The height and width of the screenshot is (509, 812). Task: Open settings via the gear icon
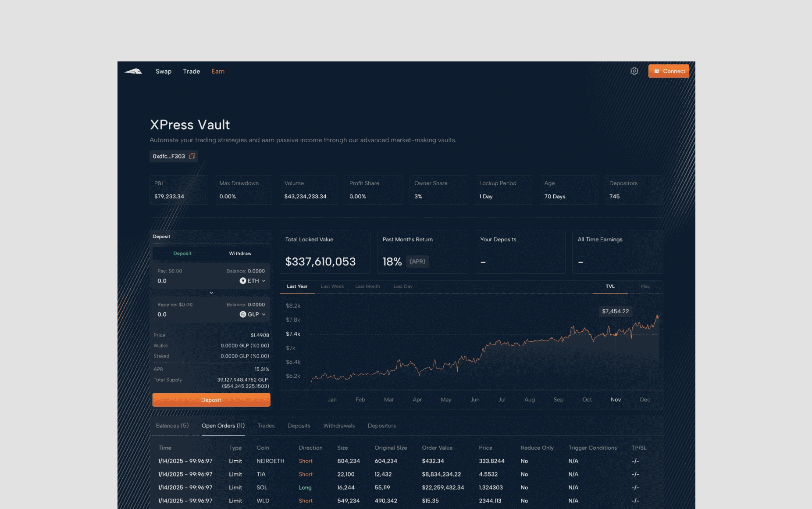[x=634, y=71]
